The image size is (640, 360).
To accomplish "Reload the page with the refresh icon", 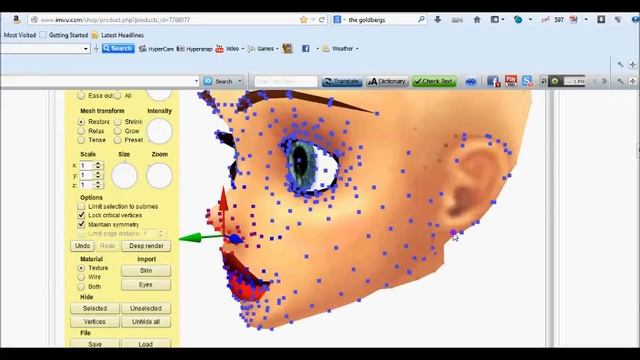I will coord(322,20).
